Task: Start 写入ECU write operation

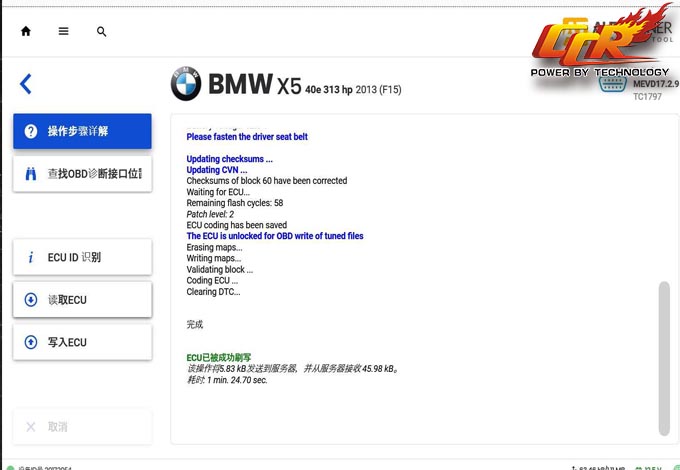Action: 82,342
